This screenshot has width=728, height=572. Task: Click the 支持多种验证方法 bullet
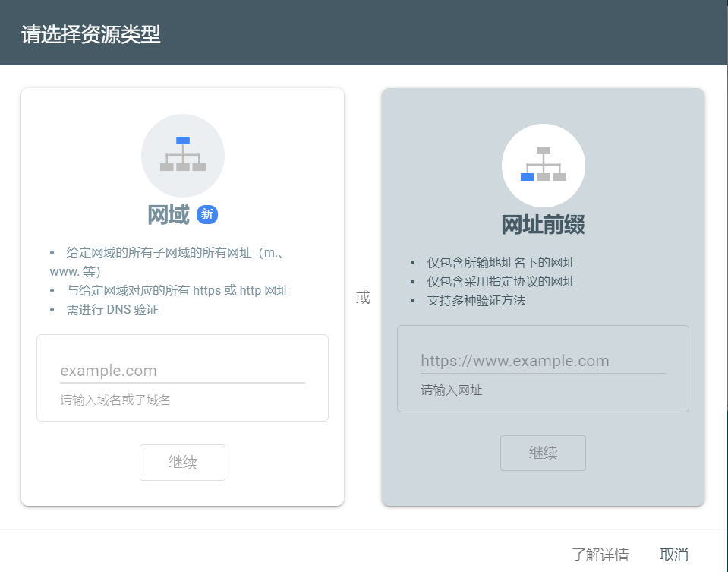click(x=476, y=300)
